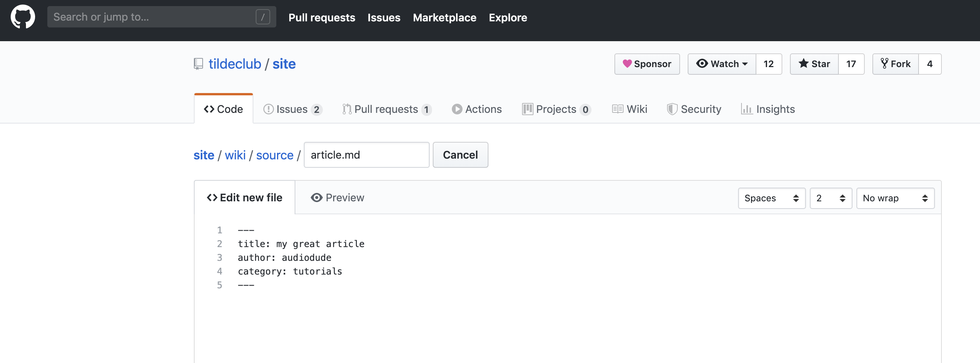Open the No wrap mode dropdown
Viewport: 980px width, 363px height.
pyautogui.click(x=895, y=198)
